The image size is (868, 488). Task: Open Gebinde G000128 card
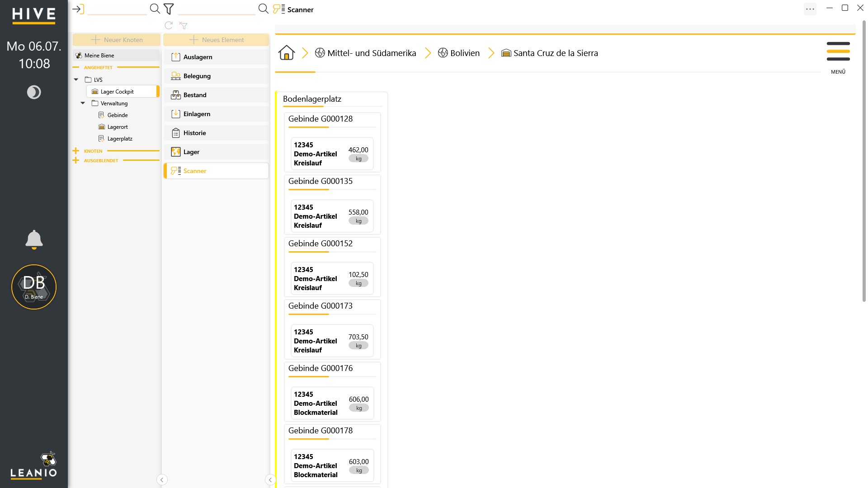pyautogui.click(x=332, y=142)
